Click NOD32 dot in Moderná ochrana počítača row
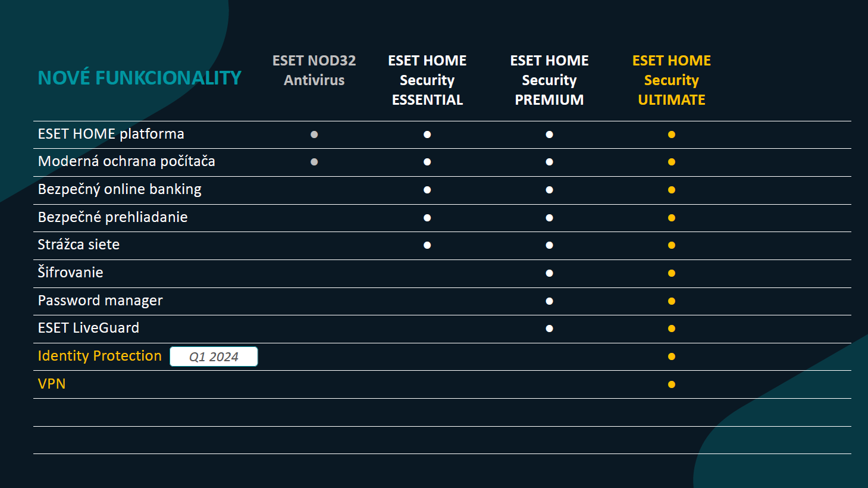Screen dimensions: 868x488 pos(314,162)
